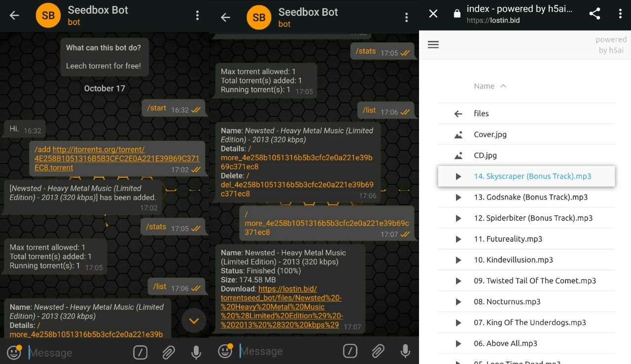Click the play icon beside 07. King Of The Underdogs

coord(458,323)
